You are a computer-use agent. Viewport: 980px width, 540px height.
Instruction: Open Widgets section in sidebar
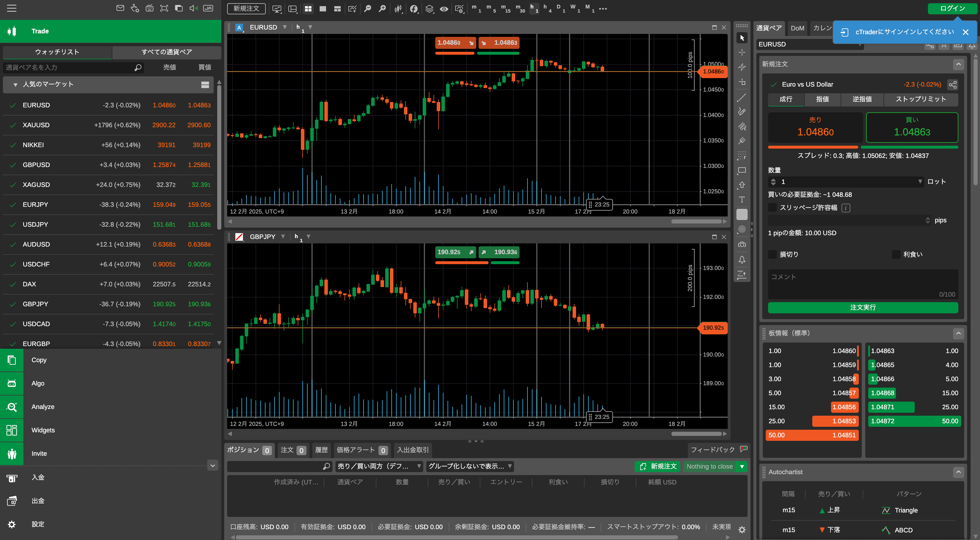pos(110,430)
